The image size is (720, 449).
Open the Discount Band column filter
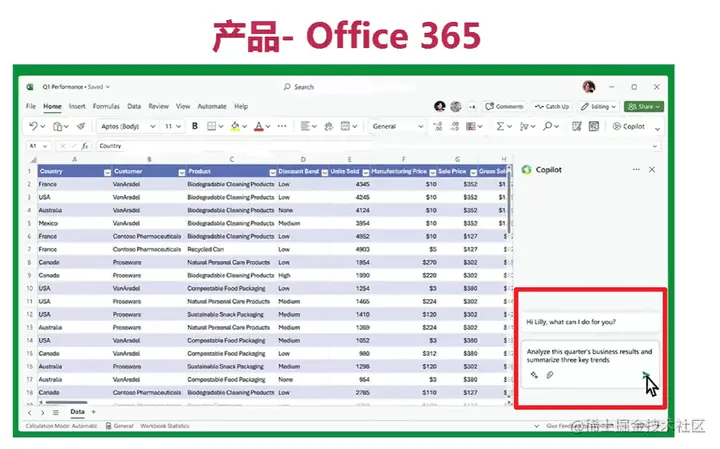[325, 172]
